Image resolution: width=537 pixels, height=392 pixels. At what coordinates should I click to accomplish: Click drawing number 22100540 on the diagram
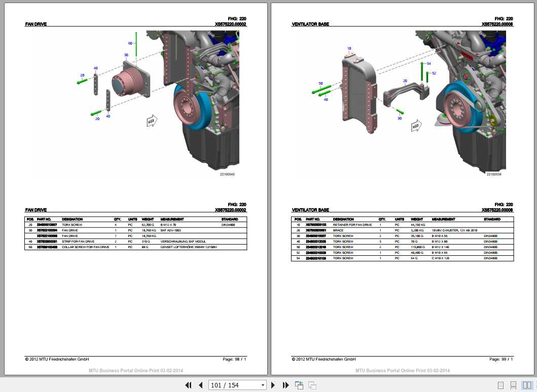pos(228,174)
